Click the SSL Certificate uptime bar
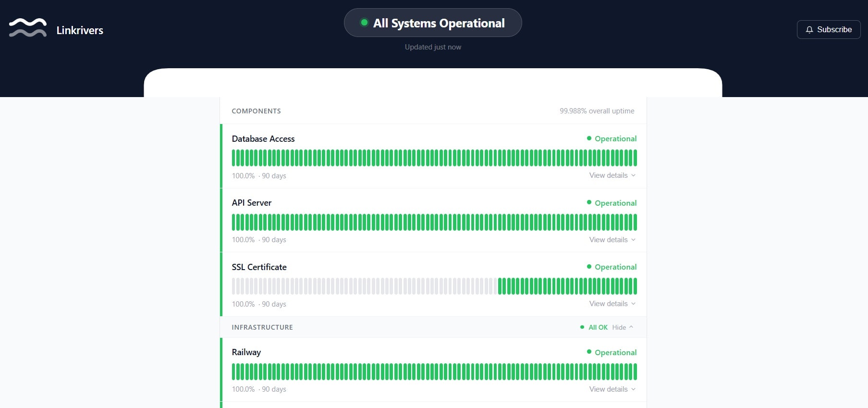868x408 pixels. (x=434, y=286)
